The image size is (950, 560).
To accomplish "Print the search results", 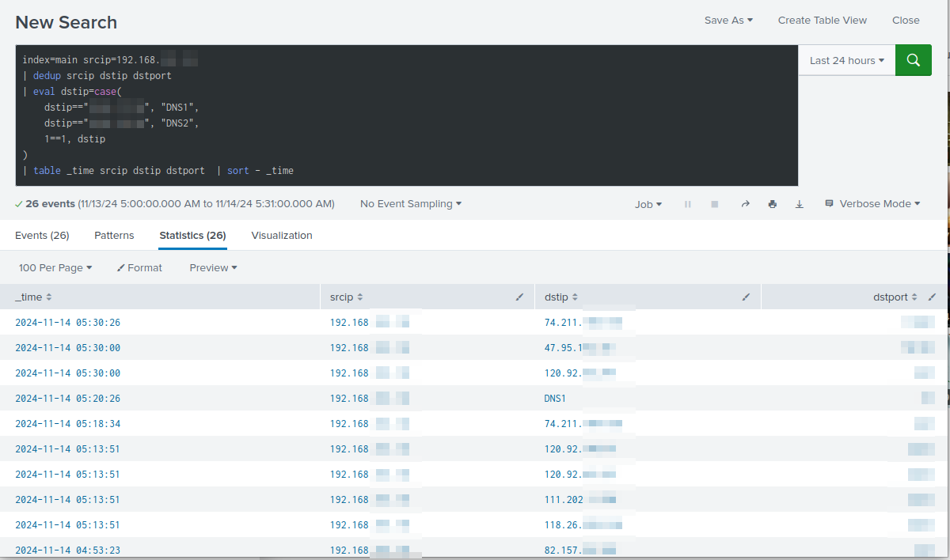I will [x=772, y=204].
